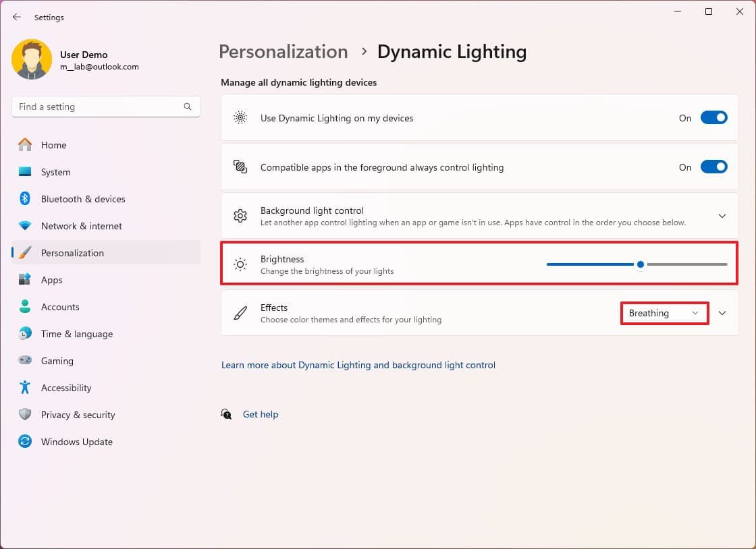
Task: Click the User Demo profile avatar
Action: tap(32, 59)
